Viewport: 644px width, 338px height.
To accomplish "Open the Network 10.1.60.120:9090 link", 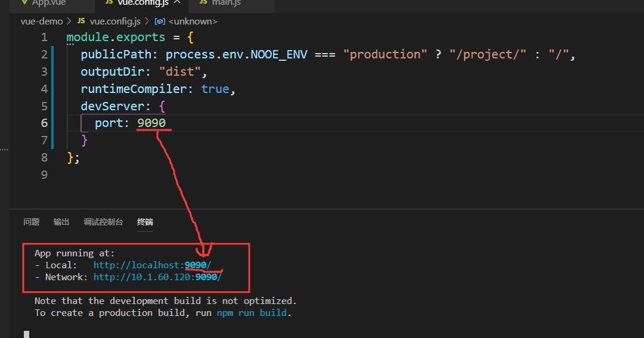I will (x=157, y=277).
